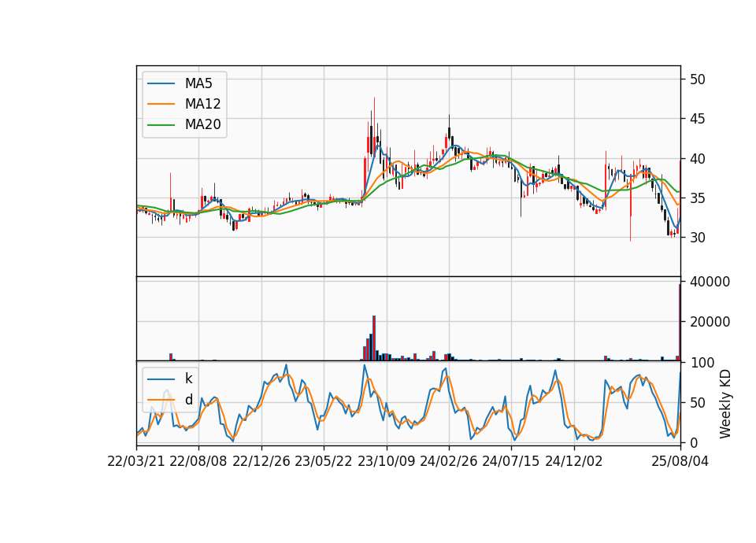Click the price axis value 45

[x=697, y=119]
